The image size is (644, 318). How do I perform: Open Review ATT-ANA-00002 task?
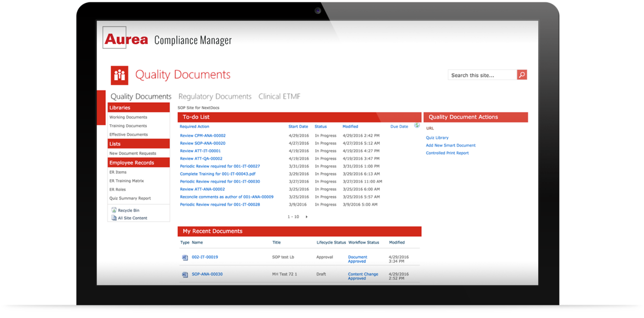[x=202, y=189]
